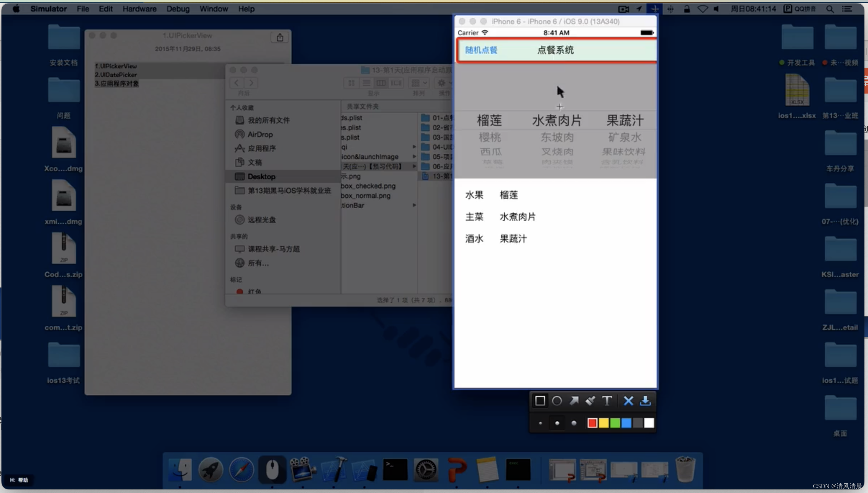Select 果味饮料 in the drinks picker
The image size is (868, 493).
624,151
